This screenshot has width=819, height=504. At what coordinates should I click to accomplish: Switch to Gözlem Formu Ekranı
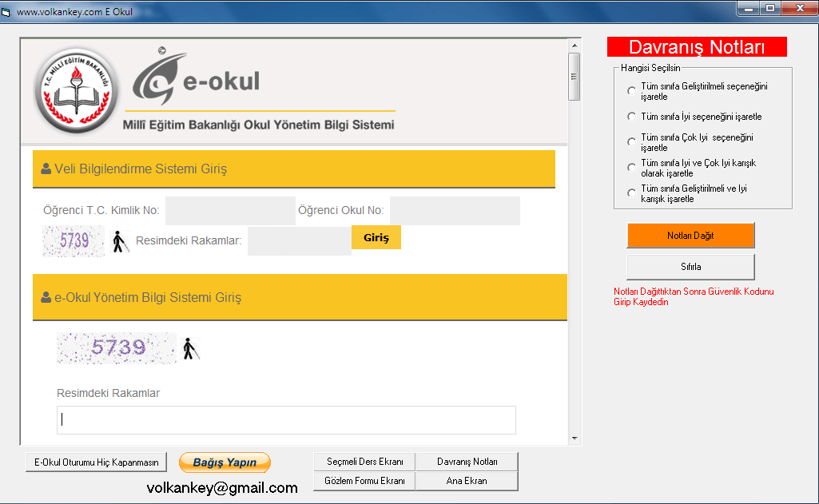[x=365, y=481]
